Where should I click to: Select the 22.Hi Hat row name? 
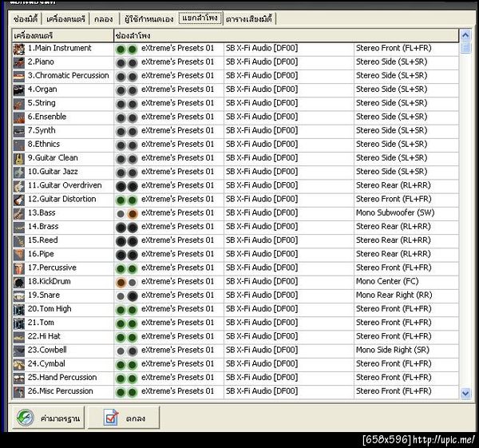(x=44, y=336)
